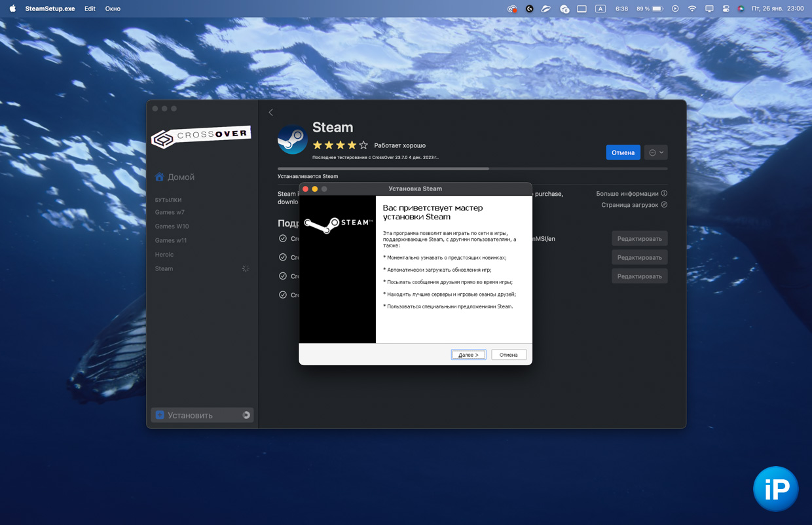Click Отмена in the Steam installer dialog
812x525 pixels.
(x=509, y=355)
